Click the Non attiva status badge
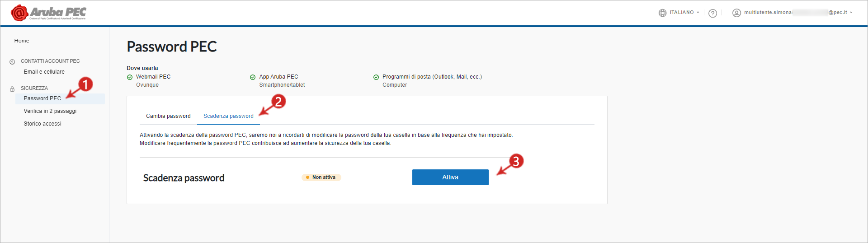The height and width of the screenshot is (243, 868). (321, 178)
